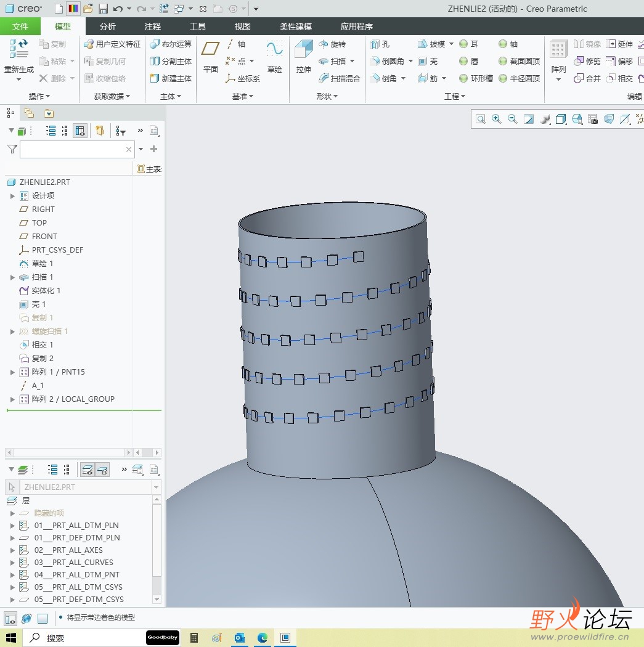Viewport: 644px width, 647px height.
Task: Click the 合并 merge tool
Action: [587, 78]
